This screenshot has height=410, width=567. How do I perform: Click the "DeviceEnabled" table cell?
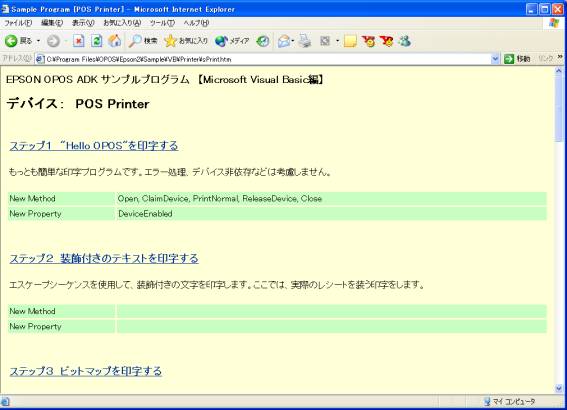click(332, 214)
